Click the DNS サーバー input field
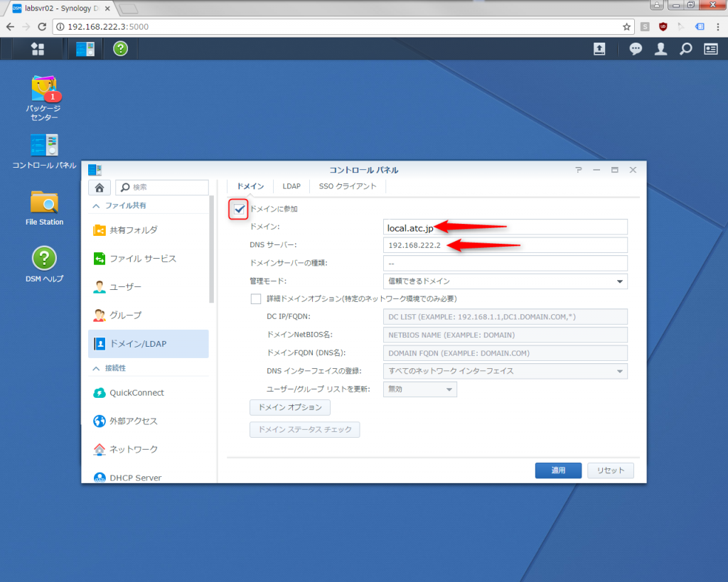The height and width of the screenshot is (582, 728). pyautogui.click(x=505, y=245)
